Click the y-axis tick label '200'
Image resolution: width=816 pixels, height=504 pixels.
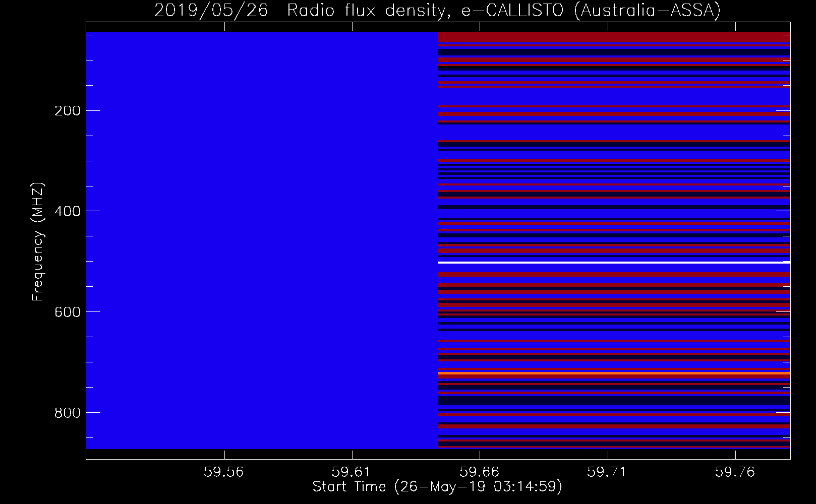pyautogui.click(x=67, y=111)
